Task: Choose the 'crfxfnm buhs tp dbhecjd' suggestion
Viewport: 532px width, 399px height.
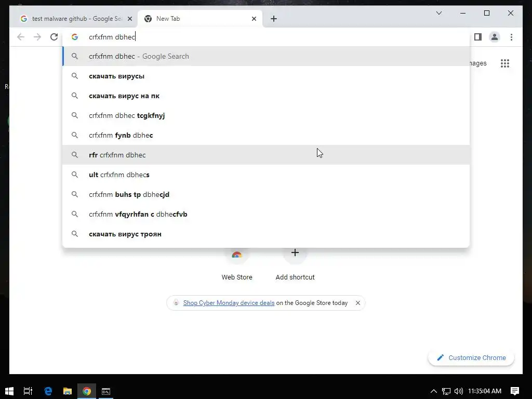Action: 267,194
